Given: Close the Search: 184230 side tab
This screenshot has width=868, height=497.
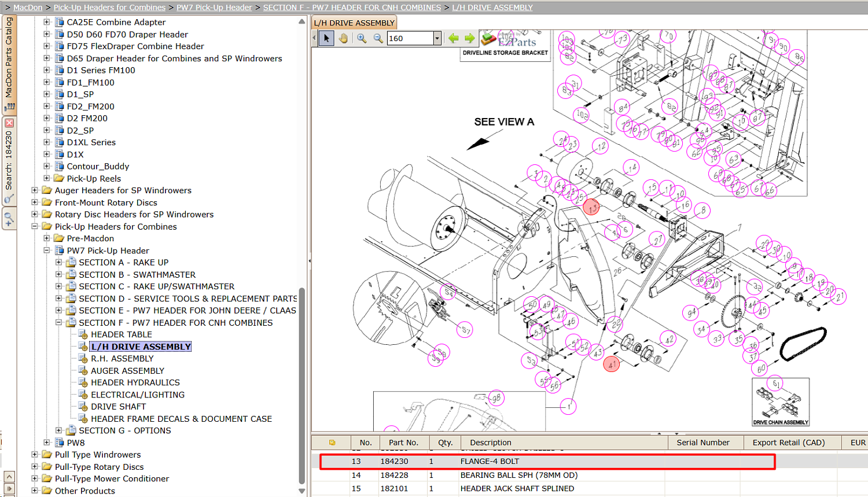Looking at the screenshot, I should coord(9,123).
